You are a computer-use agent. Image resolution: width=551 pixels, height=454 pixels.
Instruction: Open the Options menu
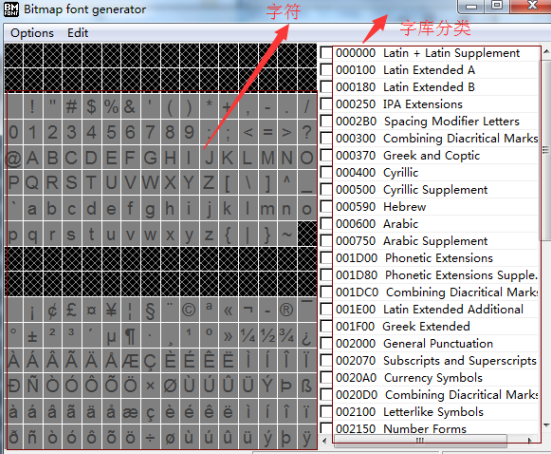coord(32,33)
